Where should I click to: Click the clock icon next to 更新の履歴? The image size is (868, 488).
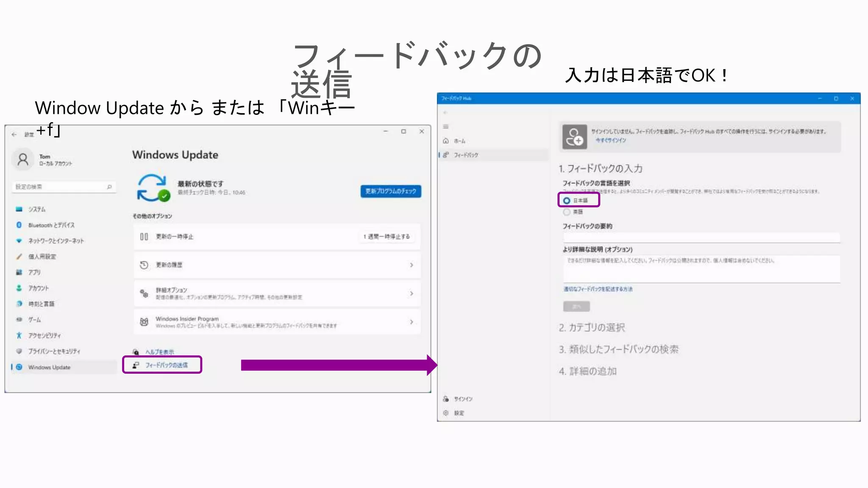pyautogui.click(x=144, y=265)
